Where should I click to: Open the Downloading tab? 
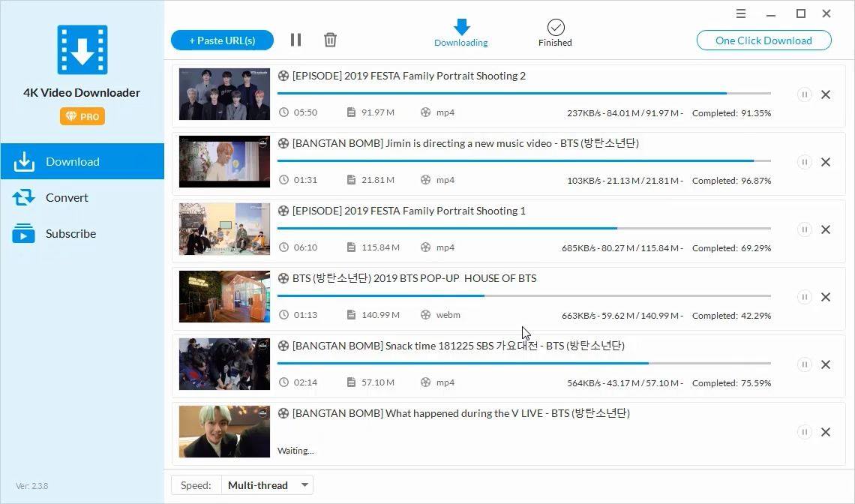click(460, 33)
